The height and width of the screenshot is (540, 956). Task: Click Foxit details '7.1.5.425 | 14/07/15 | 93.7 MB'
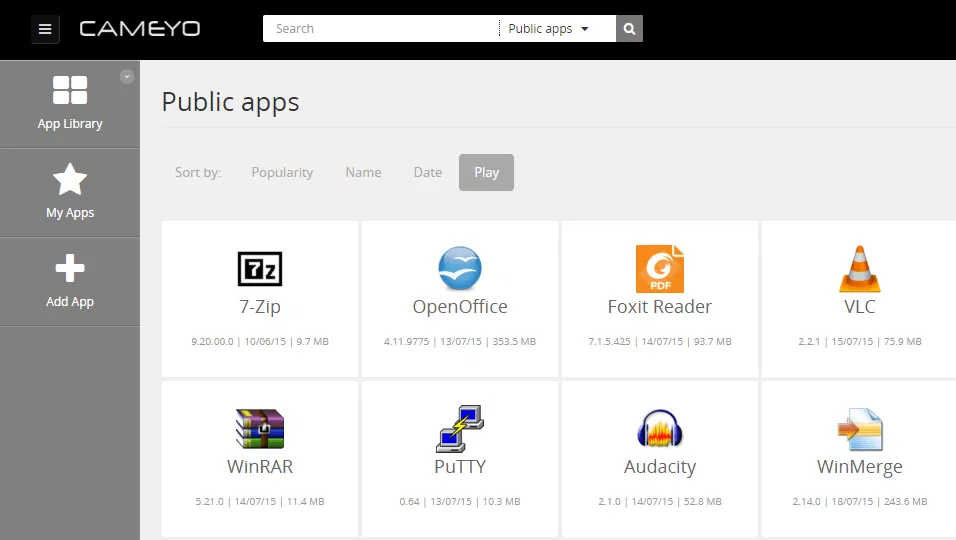[x=660, y=341]
